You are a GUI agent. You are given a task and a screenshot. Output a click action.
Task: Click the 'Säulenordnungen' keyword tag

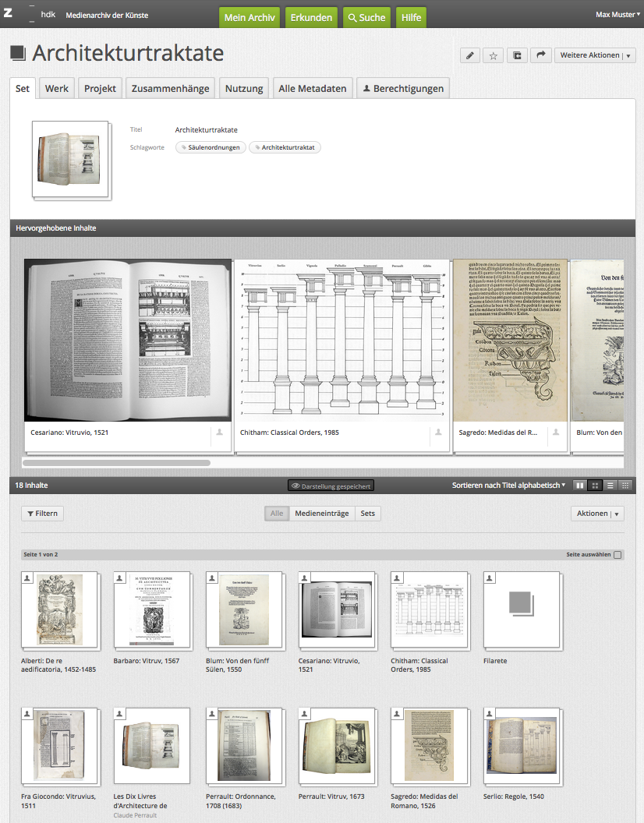coord(211,147)
